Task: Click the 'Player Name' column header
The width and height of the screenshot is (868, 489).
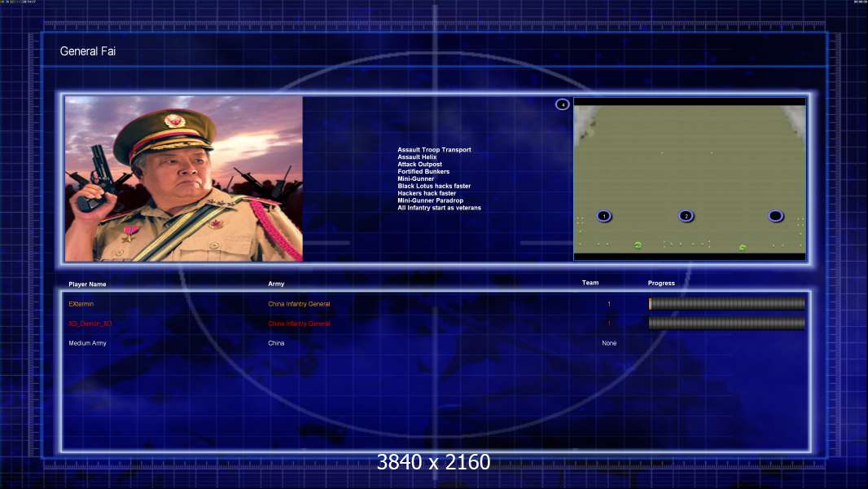Action: pyautogui.click(x=87, y=284)
